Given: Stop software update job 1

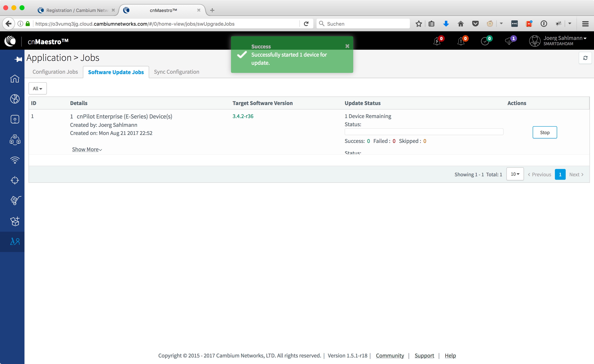Looking at the screenshot, I should [x=544, y=132].
